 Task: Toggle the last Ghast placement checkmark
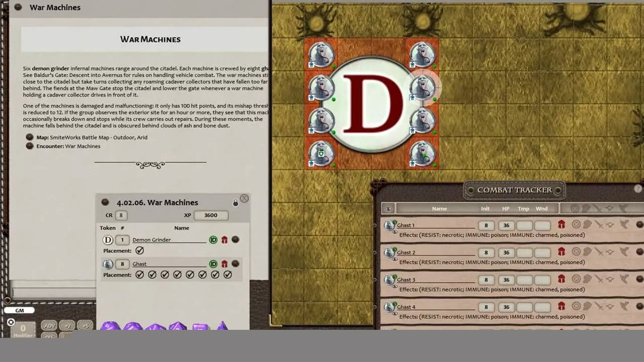pos(227,275)
